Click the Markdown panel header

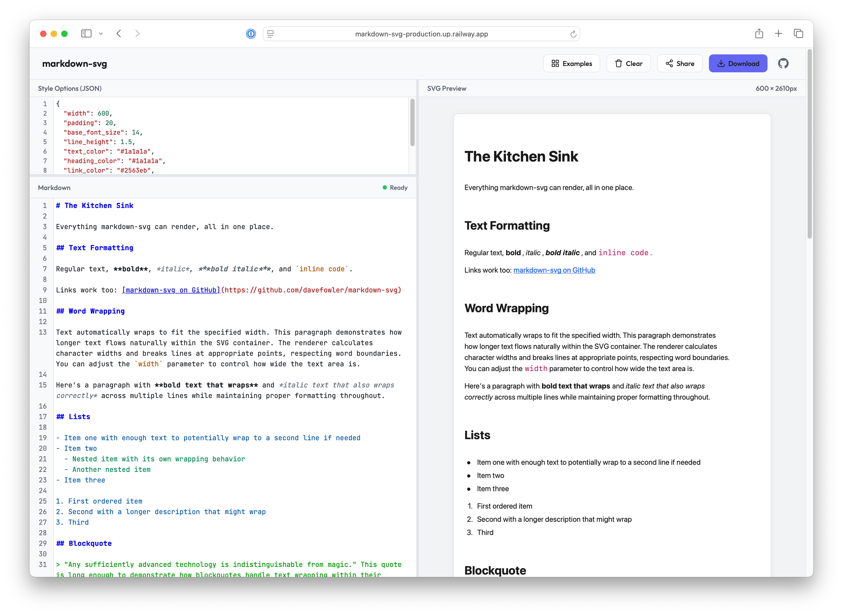(54, 188)
